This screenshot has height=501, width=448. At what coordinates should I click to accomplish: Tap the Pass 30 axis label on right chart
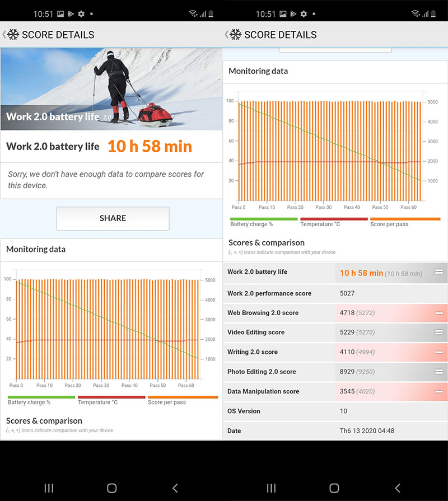323,207
